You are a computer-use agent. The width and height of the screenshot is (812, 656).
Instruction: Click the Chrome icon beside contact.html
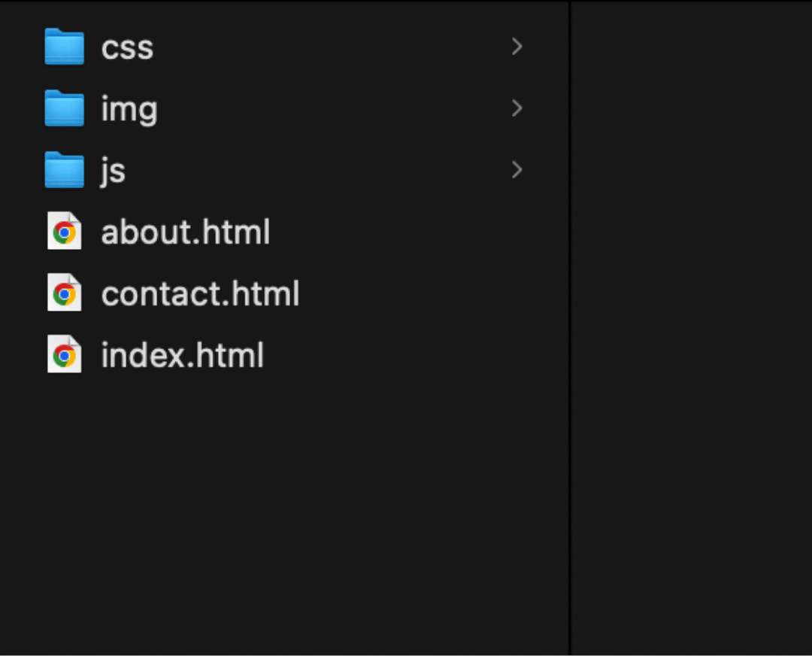click(64, 293)
